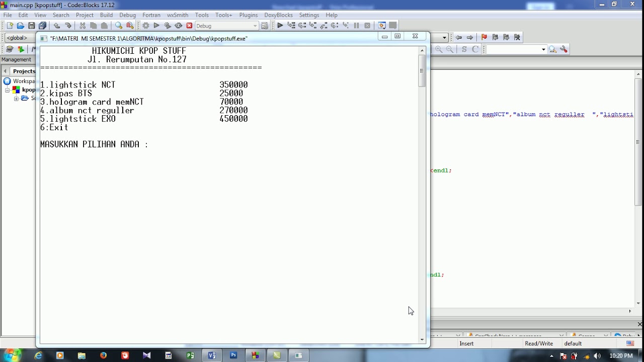Viewport: 644px width, 362px height.
Task: Open the File menu
Action: point(8,15)
